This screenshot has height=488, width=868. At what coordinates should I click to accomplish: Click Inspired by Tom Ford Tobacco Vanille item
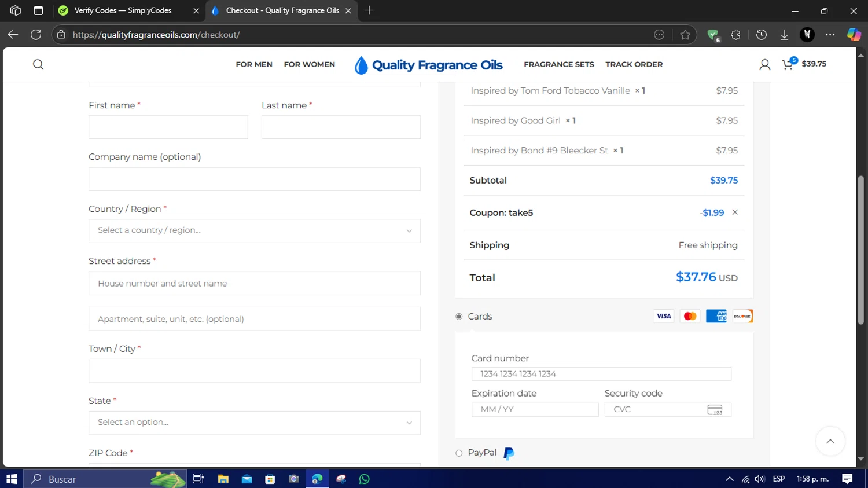550,90
